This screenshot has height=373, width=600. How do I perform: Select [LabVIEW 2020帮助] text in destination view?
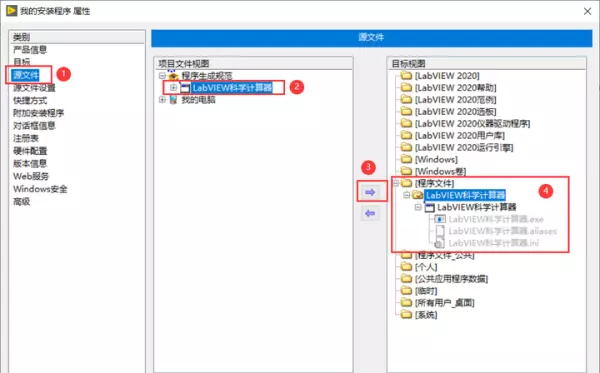(x=455, y=88)
